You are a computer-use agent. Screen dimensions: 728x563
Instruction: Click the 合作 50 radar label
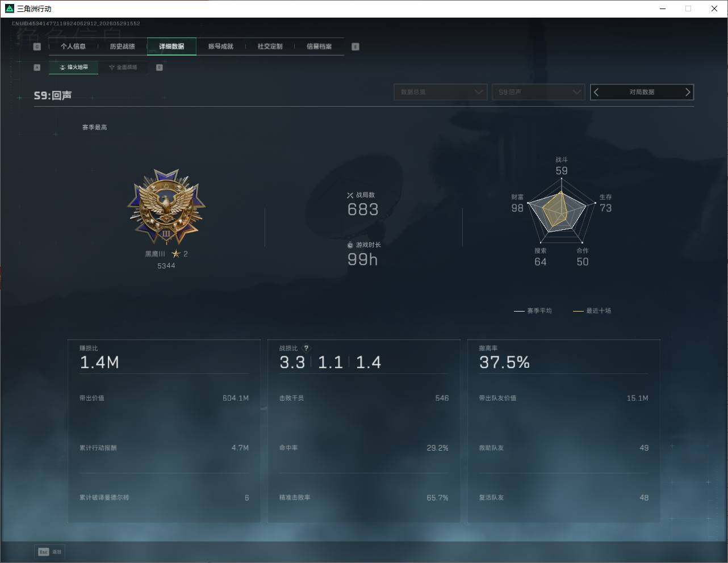[583, 257]
